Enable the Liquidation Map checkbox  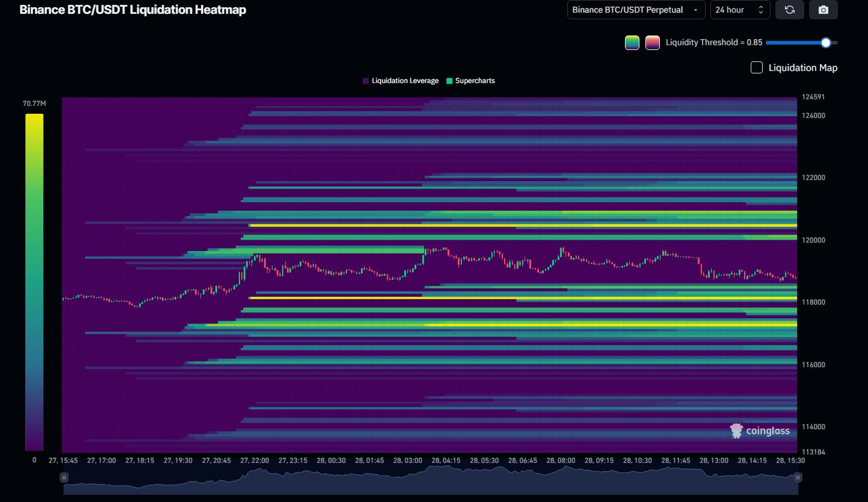click(756, 67)
